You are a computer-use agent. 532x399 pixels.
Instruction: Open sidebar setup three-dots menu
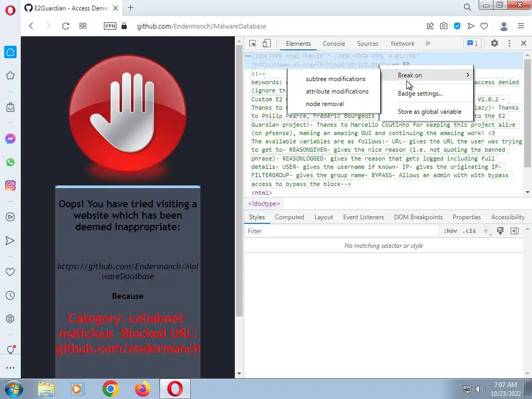(x=10, y=368)
